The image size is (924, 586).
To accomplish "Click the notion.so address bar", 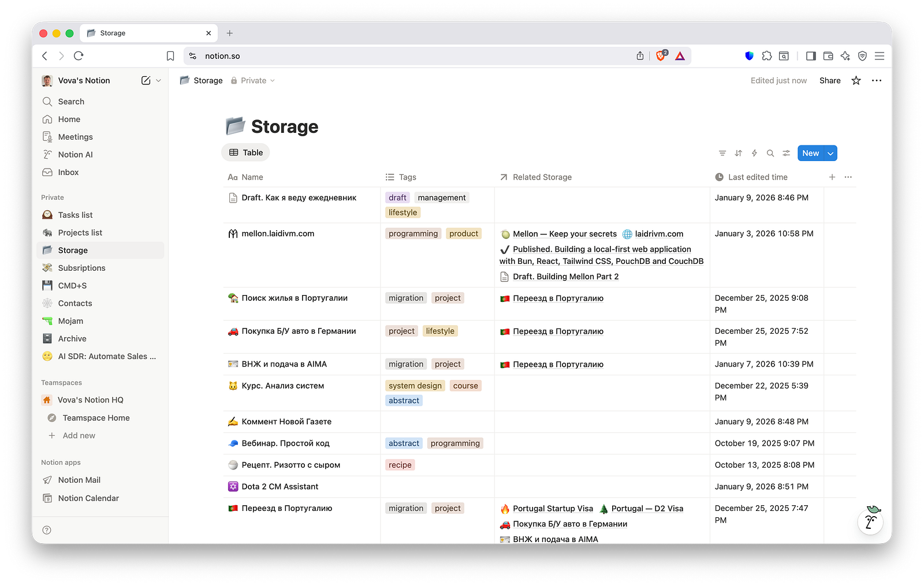I will (x=404, y=56).
